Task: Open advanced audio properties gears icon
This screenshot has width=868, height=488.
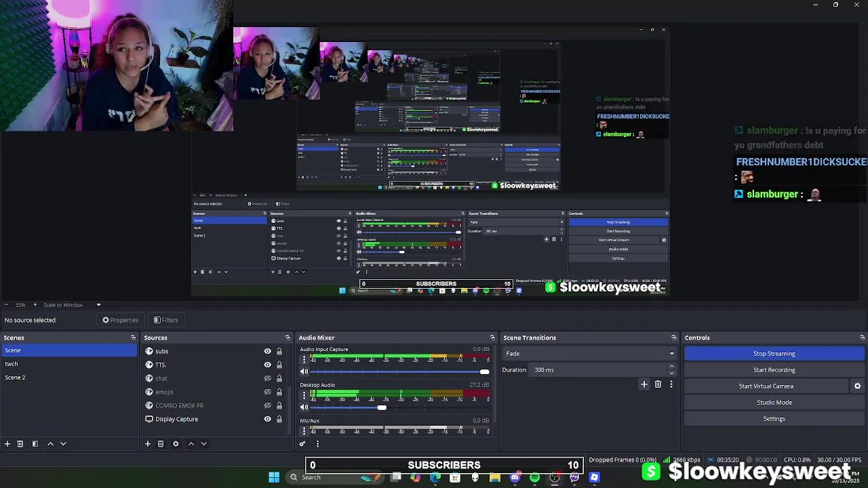Action: 302,444
